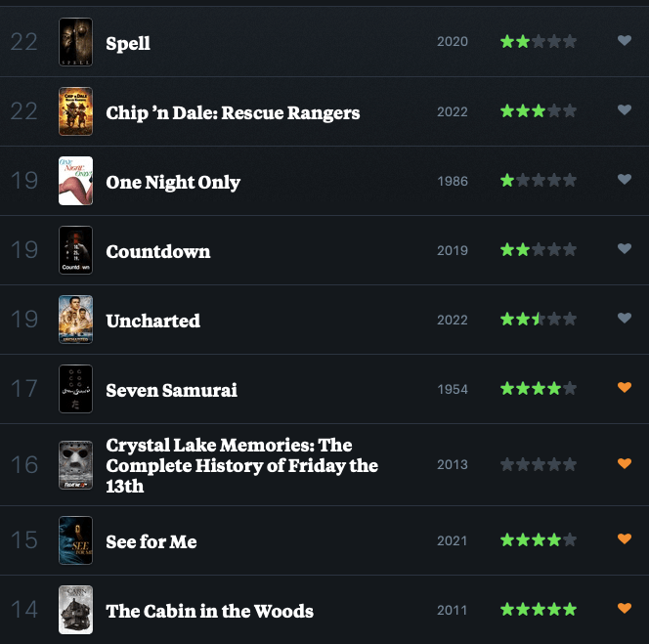Like Chip 'n Dale: Rescue Rangers with heart

coord(625,110)
